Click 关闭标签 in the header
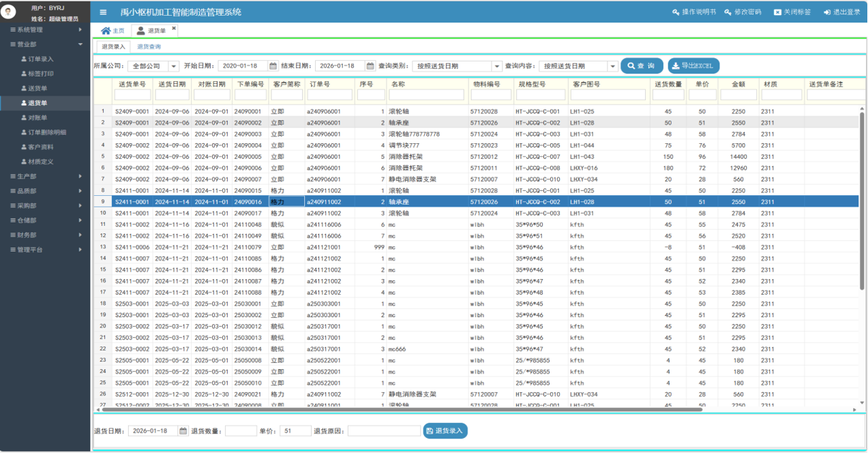Image resolution: width=868 pixels, height=453 pixels. point(792,12)
